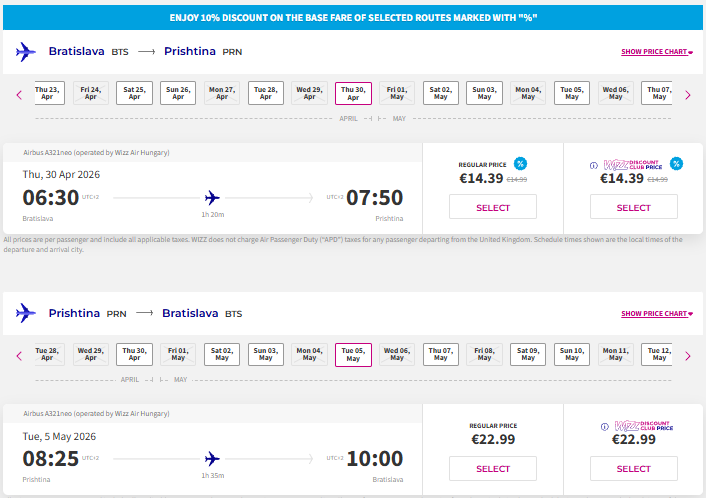706x498 pixels.
Task: Open info icon beside outbound WIZZ Discount Club
Action: tap(593, 166)
